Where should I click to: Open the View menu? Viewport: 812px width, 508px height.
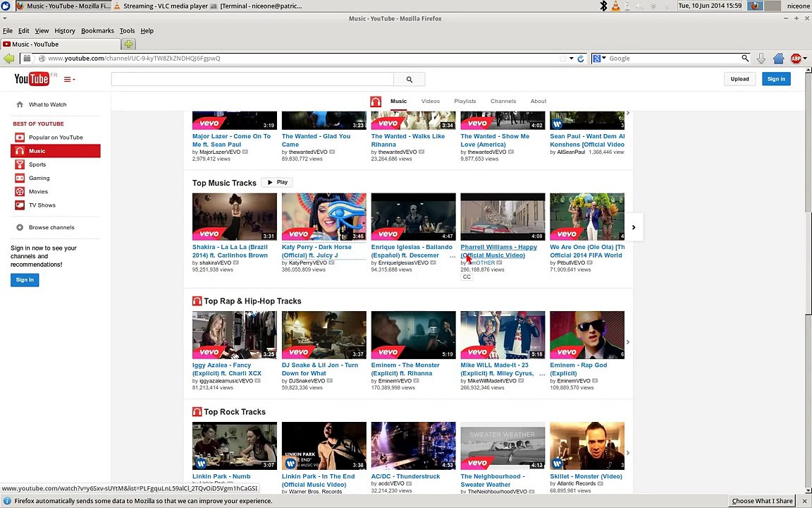[42, 30]
